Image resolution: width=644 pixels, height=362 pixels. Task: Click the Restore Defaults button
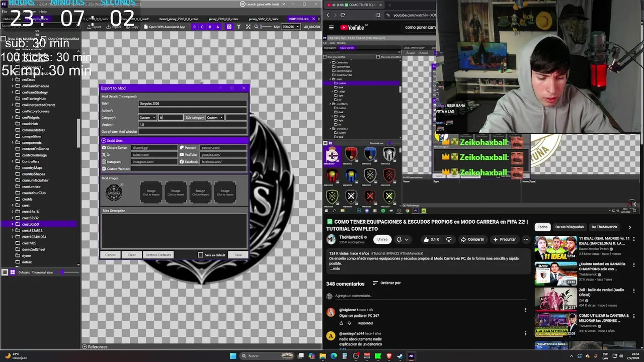(158, 255)
